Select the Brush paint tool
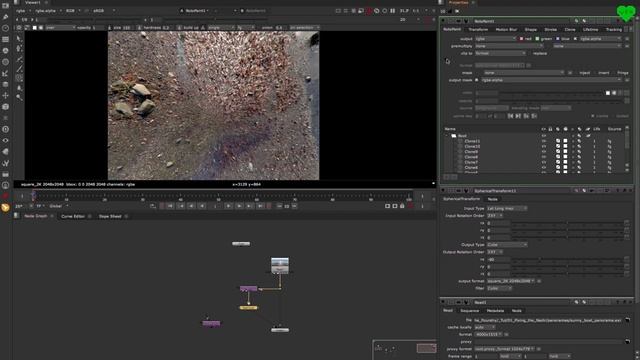The image size is (640, 360). (19, 68)
